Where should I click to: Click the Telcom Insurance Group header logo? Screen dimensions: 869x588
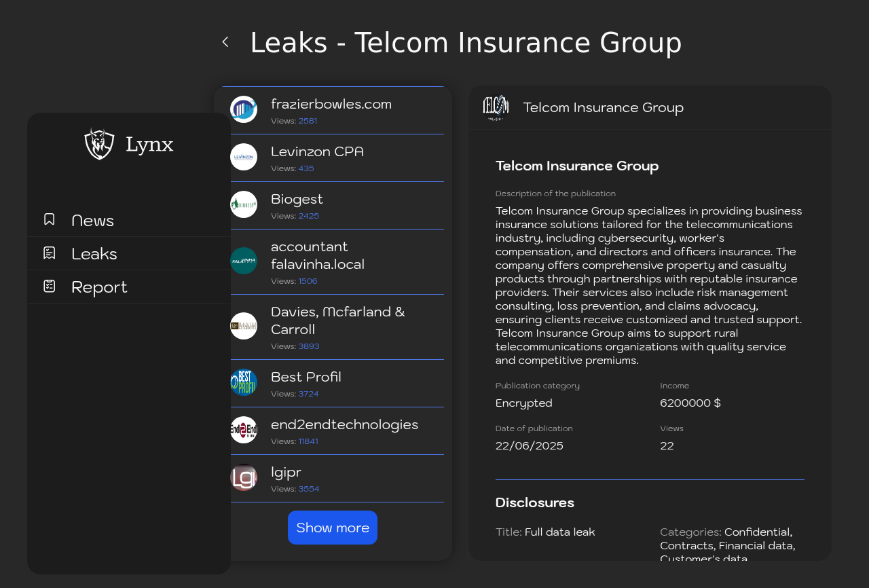tap(496, 107)
